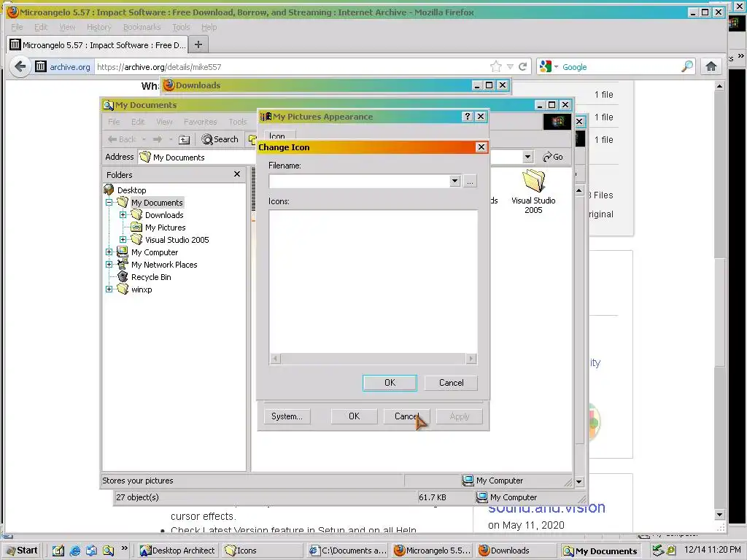Click in the Filename field

tap(359, 181)
